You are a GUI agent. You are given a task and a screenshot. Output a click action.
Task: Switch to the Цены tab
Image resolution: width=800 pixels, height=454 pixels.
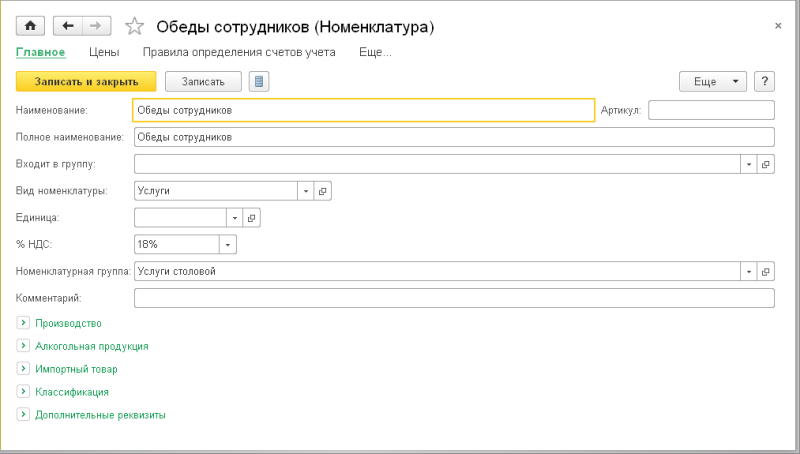[104, 52]
